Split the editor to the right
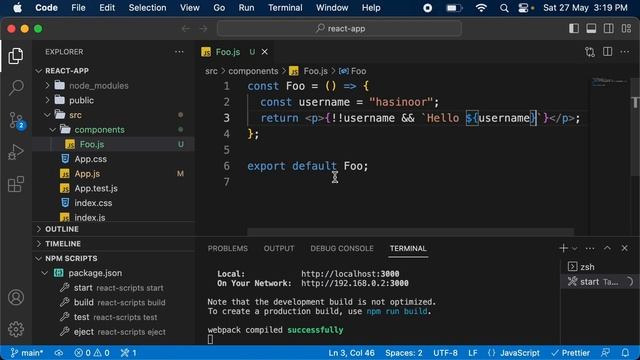Image resolution: width=640 pixels, height=360 pixels. [607, 52]
